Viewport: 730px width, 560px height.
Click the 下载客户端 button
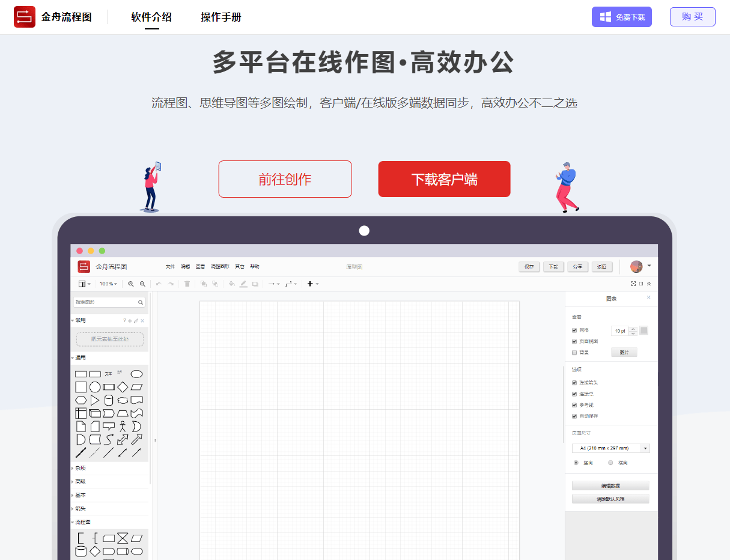tap(444, 178)
